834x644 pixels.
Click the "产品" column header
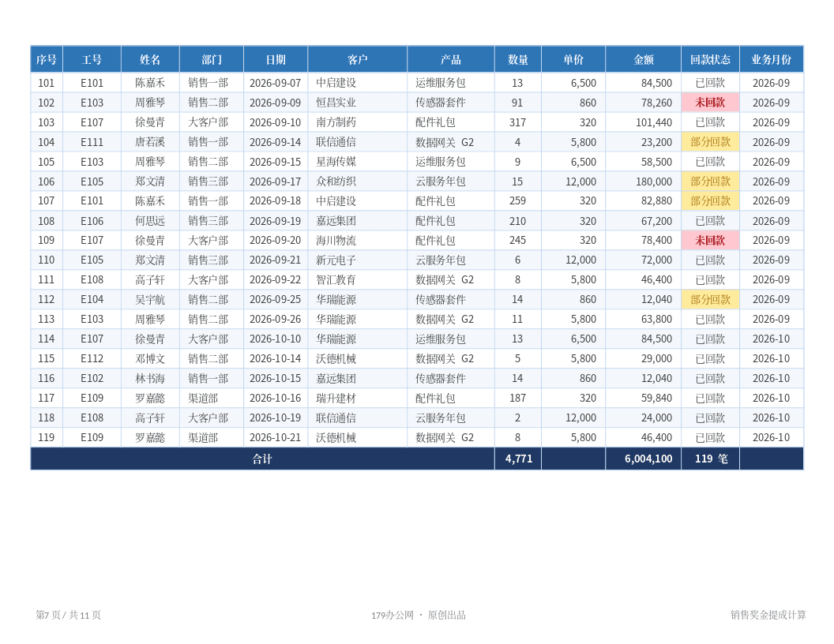pos(450,59)
